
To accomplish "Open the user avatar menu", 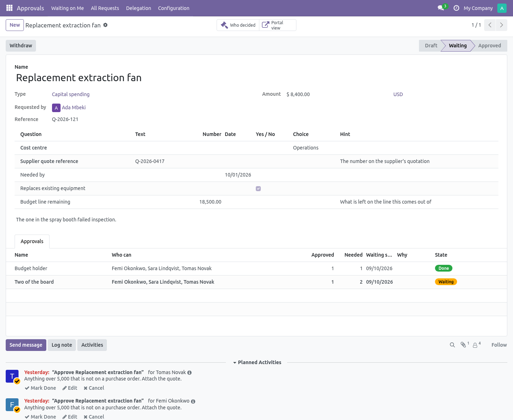I will [502, 8].
